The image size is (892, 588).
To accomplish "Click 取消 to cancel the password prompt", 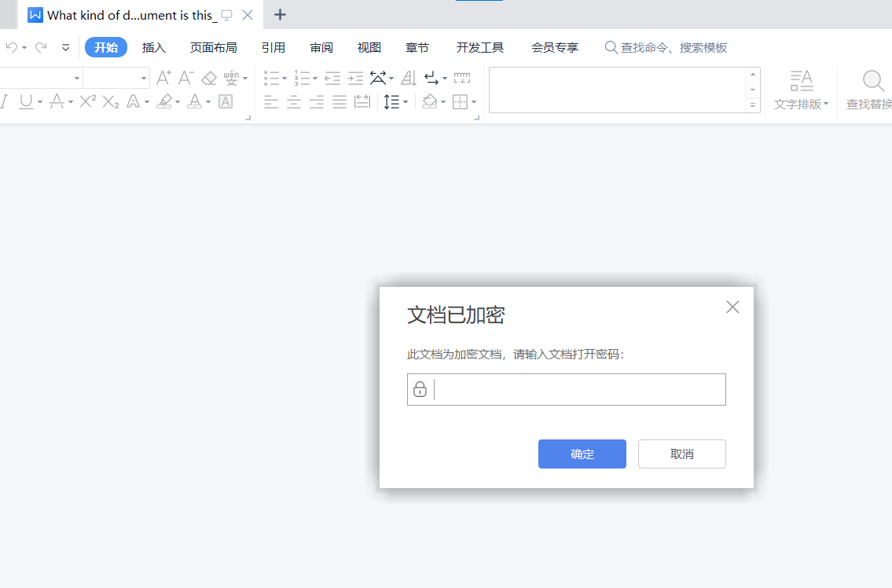I will tap(681, 454).
